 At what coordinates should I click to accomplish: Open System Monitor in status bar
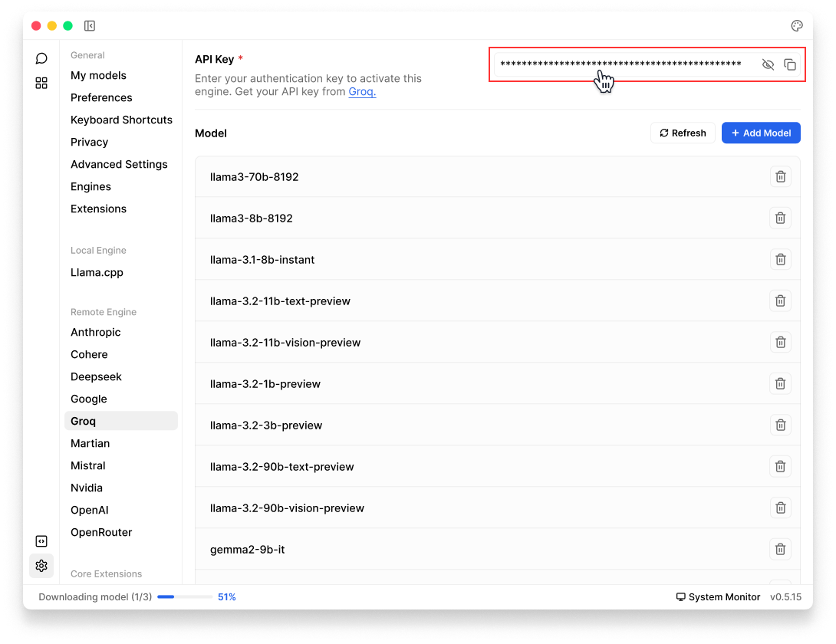coord(718,597)
